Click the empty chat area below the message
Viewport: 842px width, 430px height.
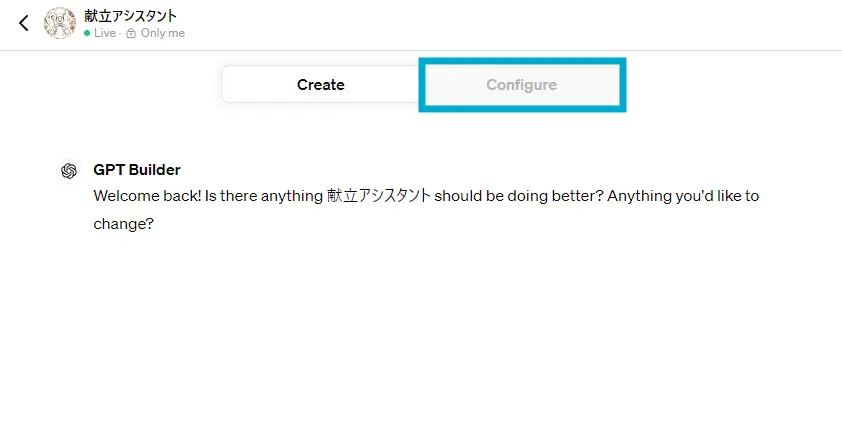[x=420, y=330]
